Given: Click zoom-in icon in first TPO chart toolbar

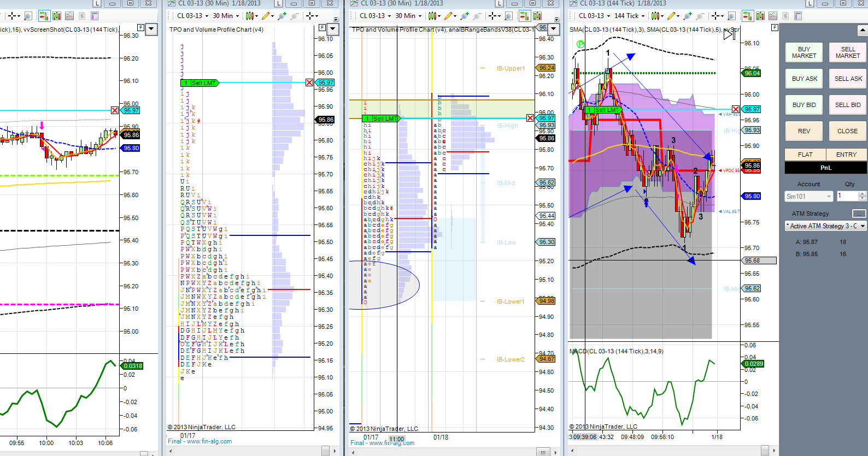Looking at the screenshot, I should [x=282, y=16].
